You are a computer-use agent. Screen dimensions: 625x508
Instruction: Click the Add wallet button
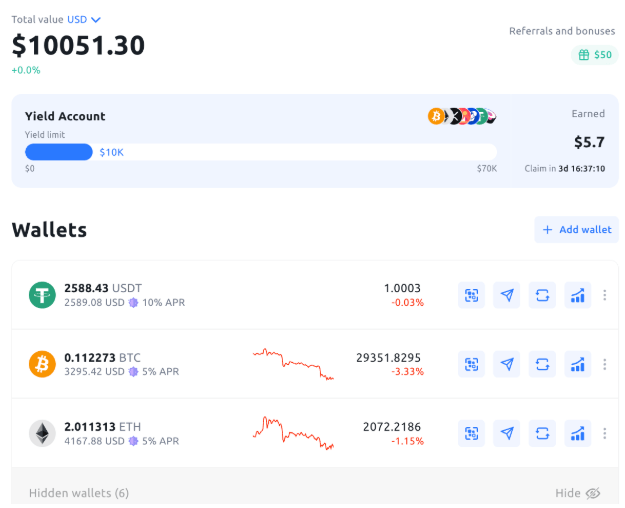576,229
